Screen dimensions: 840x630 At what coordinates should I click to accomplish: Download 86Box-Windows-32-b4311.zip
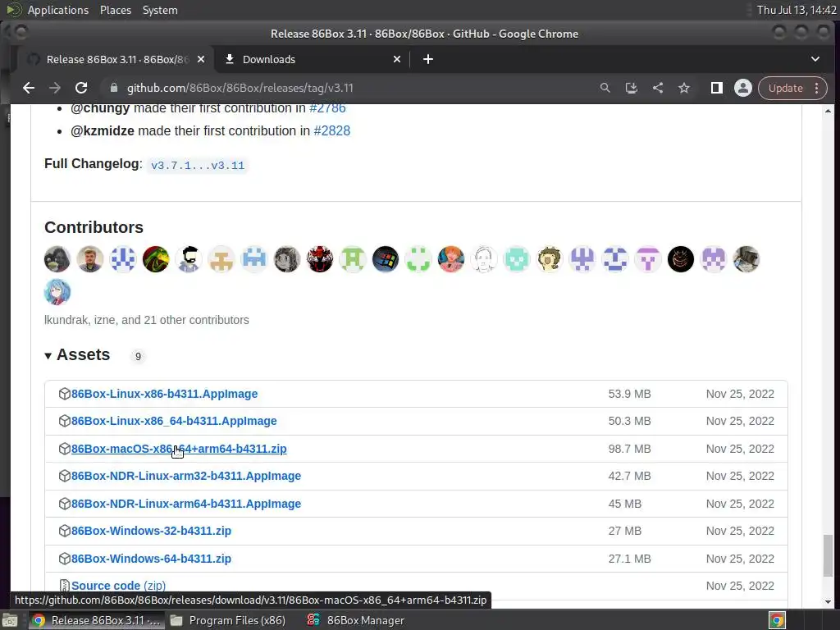coord(151,531)
